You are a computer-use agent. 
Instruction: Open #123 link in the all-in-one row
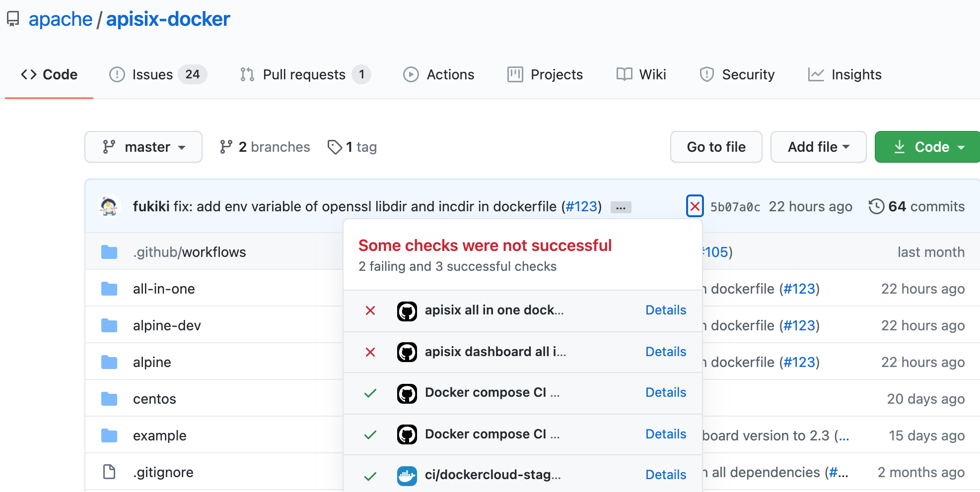coord(800,289)
